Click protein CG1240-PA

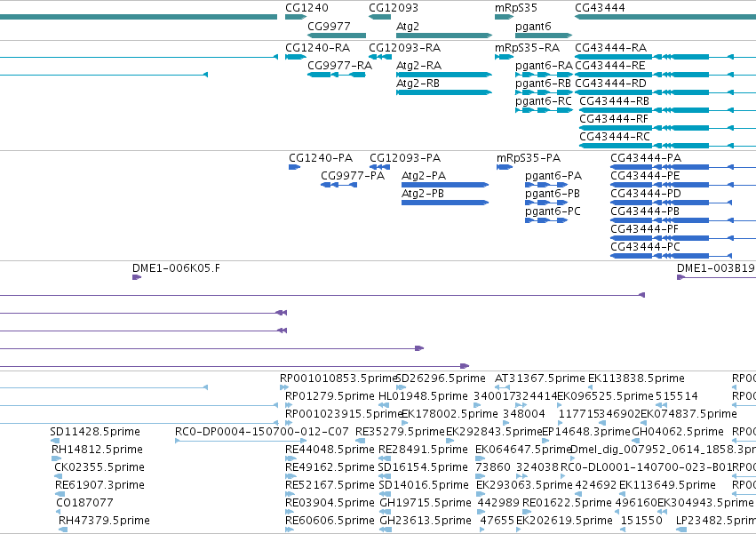[321, 158]
